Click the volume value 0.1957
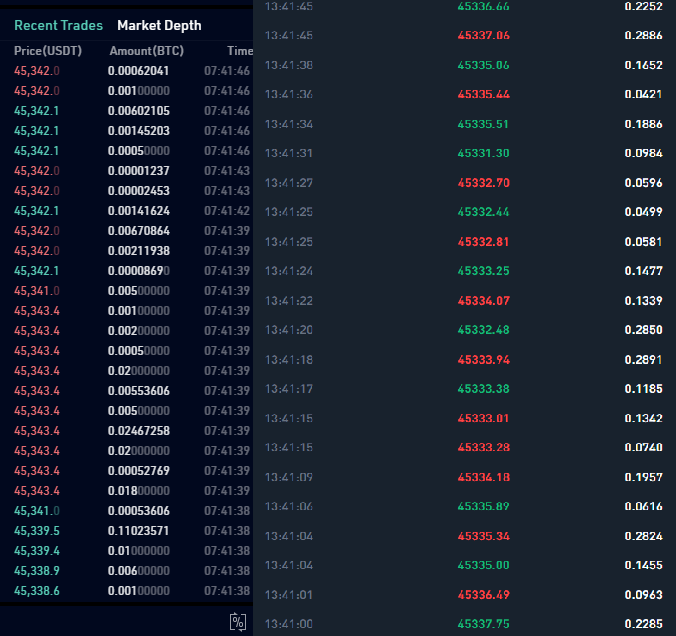Viewport: 676px width, 636px height. tap(643, 477)
